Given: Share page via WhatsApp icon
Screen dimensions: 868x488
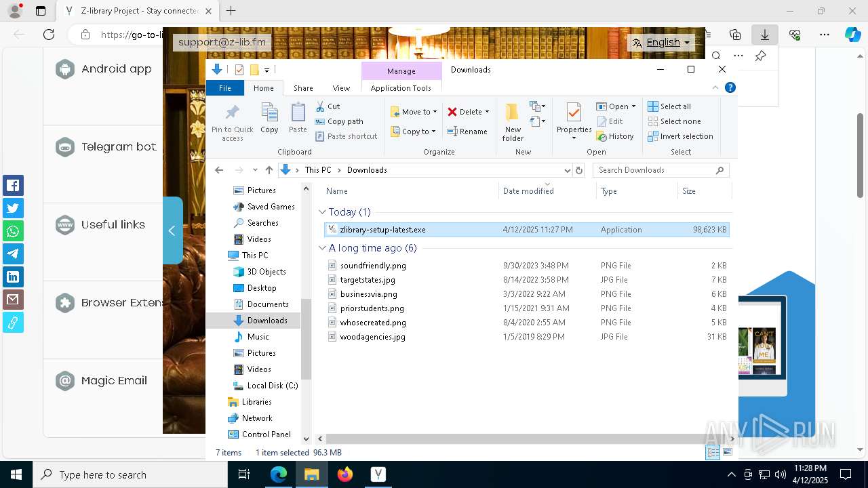Looking at the screenshot, I should coord(13,231).
